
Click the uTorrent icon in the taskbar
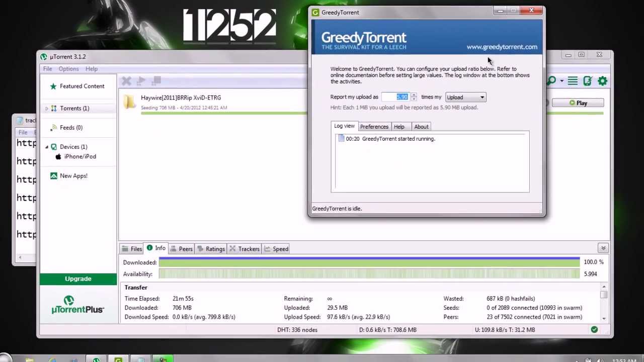point(96,359)
